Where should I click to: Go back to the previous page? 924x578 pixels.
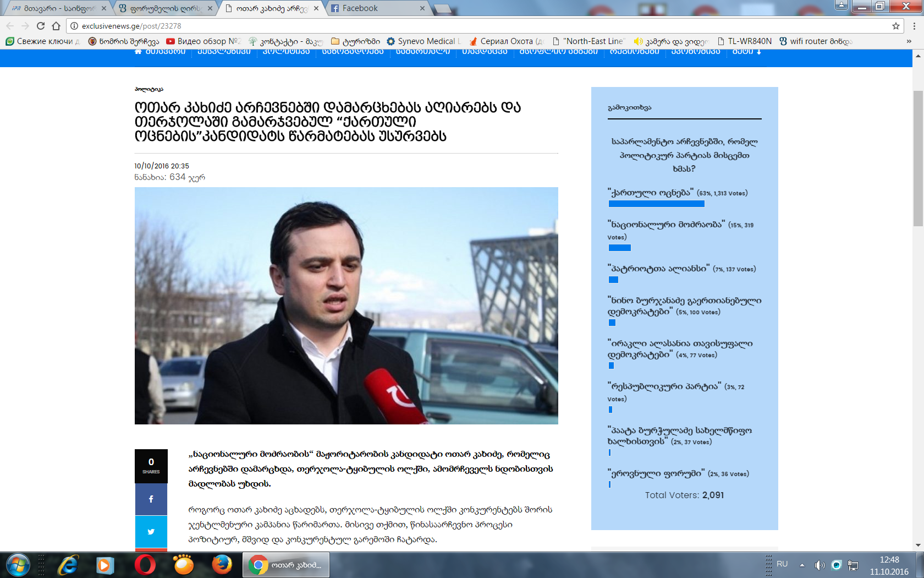pyautogui.click(x=10, y=26)
